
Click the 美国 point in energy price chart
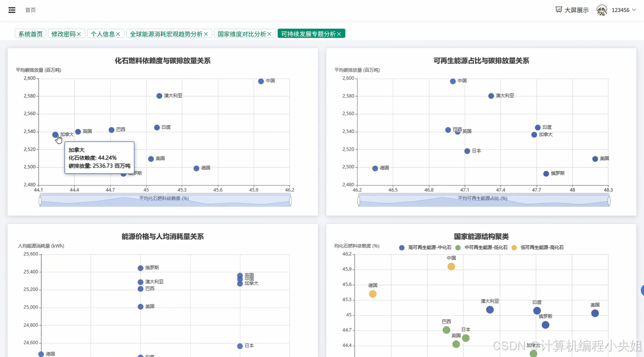140,307
